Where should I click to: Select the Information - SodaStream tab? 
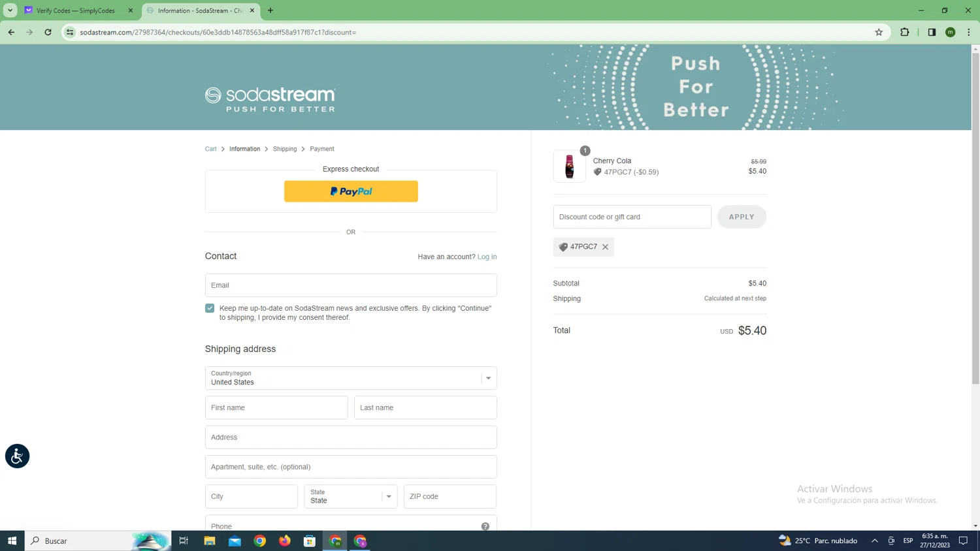coord(199,10)
